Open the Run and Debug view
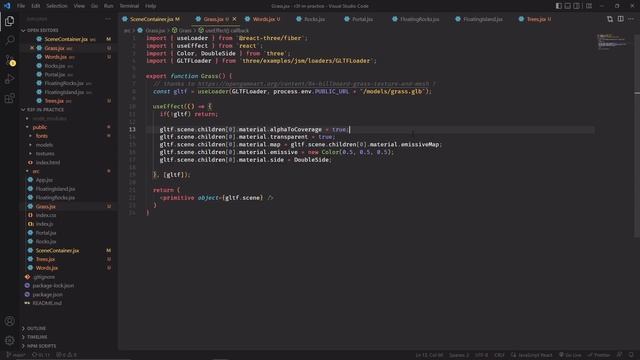Screen dimensions: 640x360 pos(9,79)
